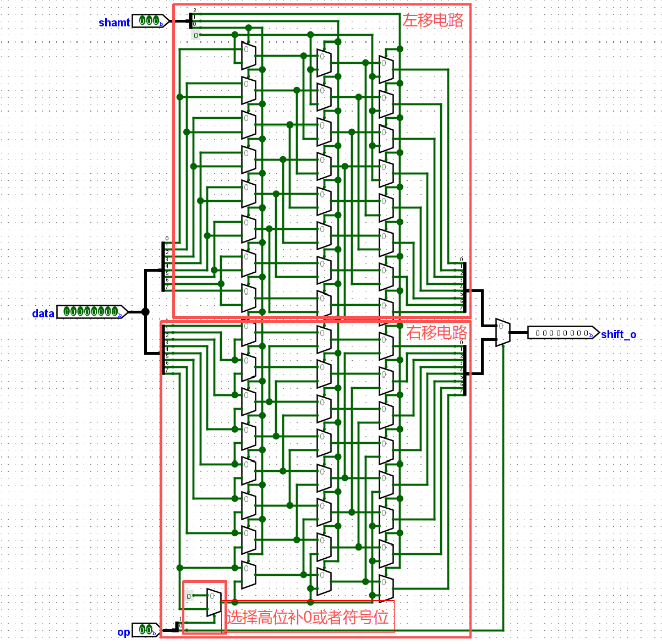The width and height of the screenshot is (662, 644).
Task: Select the constant 0 below shamt splitter
Action: 195,35
